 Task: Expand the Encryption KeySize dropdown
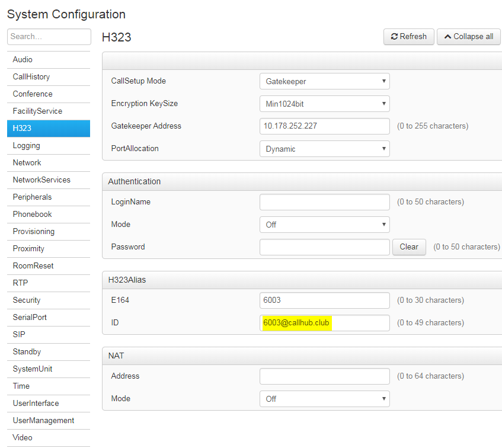coord(325,104)
